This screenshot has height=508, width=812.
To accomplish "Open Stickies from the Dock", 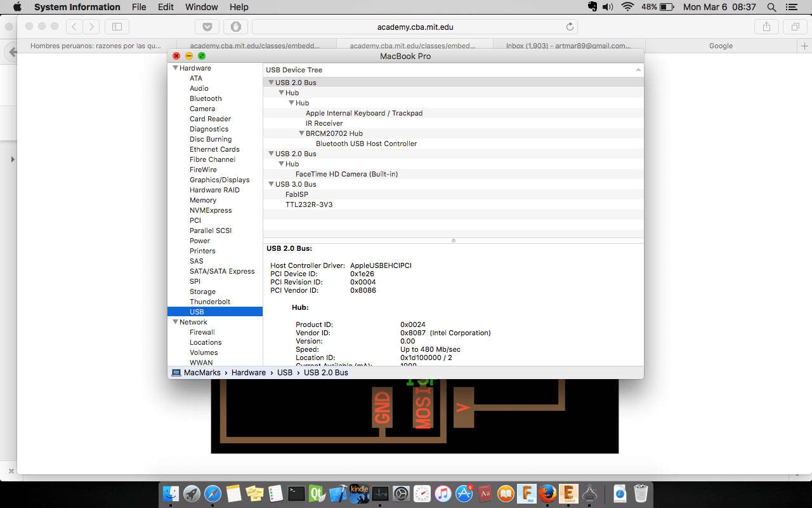I will point(254,494).
